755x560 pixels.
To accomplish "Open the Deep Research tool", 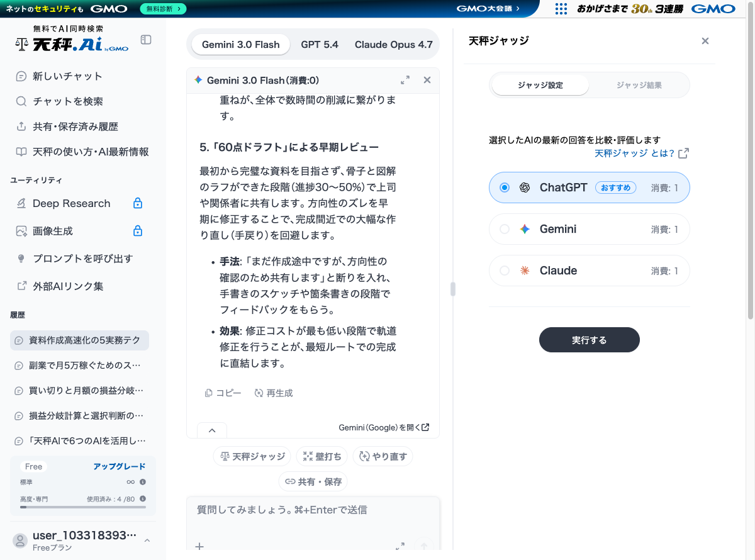I will (x=70, y=203).
